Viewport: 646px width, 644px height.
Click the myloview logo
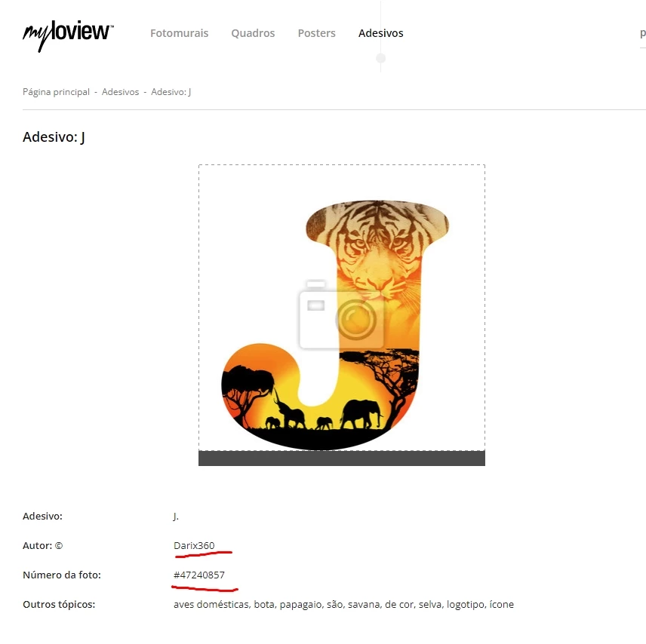pos(68,36)
